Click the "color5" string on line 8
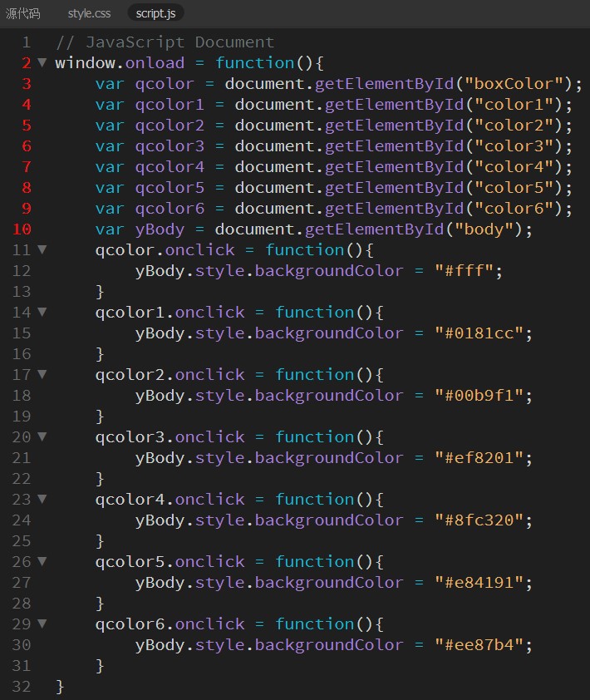 tap(514, 188)
